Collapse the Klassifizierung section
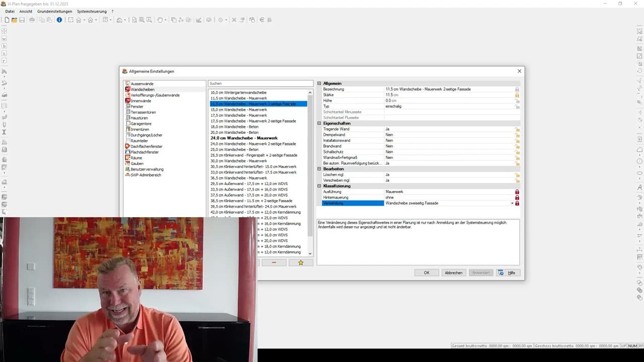The image size is (644, 362). (319, 186)
